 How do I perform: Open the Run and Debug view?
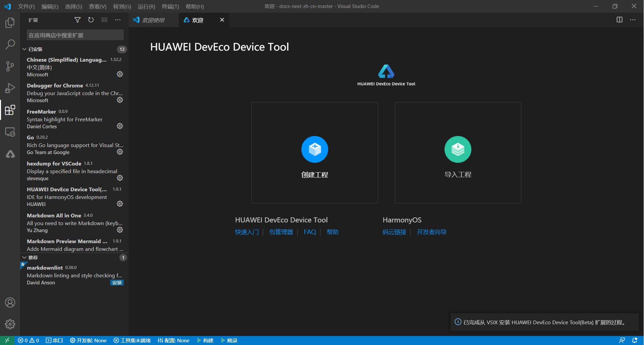coord(10,88)
